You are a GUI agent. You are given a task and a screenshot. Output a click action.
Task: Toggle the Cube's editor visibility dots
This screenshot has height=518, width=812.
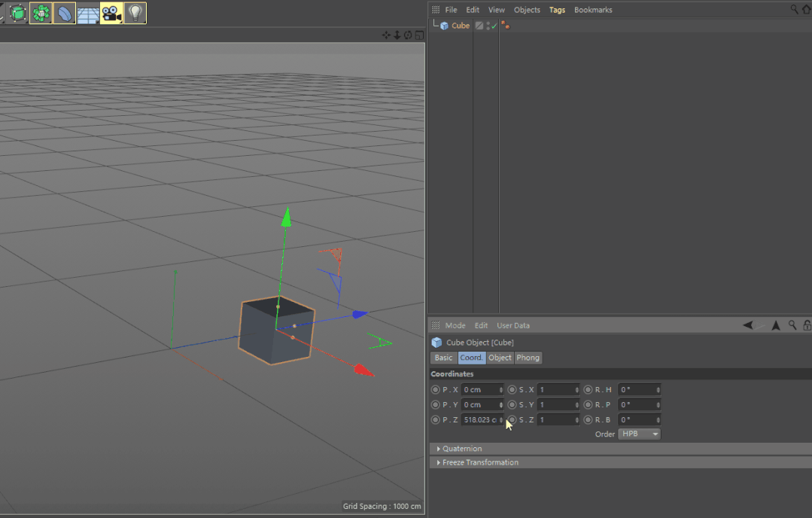point(488,26)
